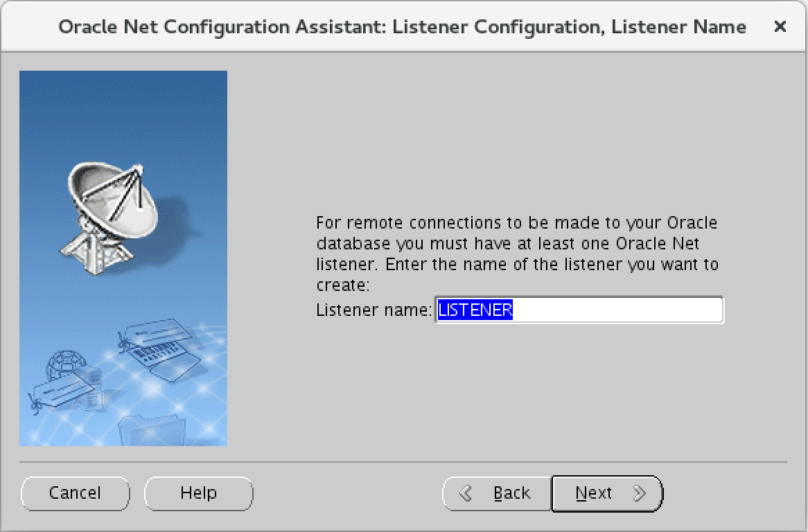
Task: Cancel the listener configuration
Action: (x=76, y=493)
